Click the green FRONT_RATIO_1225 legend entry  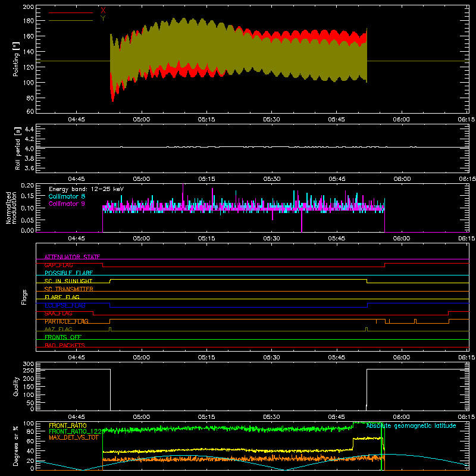click(76, 431)
